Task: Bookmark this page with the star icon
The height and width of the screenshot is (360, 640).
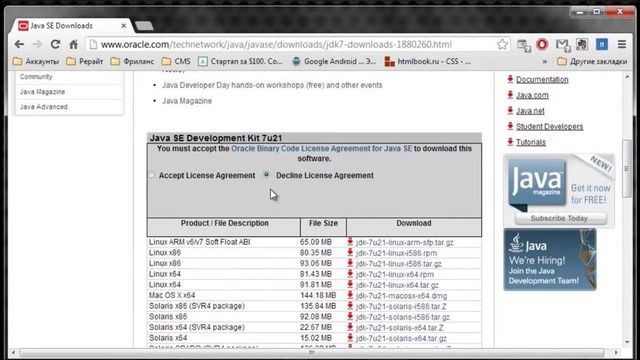Action: [502, 44]
